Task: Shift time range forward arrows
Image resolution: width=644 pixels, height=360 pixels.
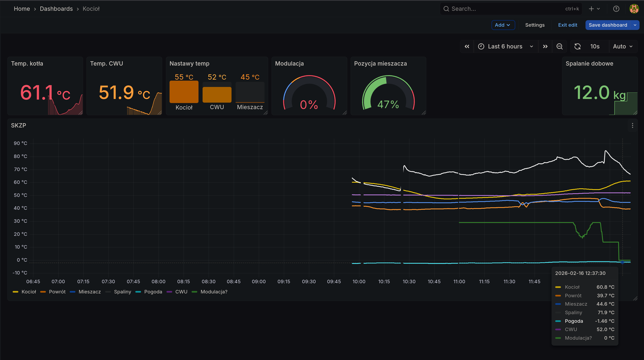Action: pyautogui.click(x=545, y=46)
